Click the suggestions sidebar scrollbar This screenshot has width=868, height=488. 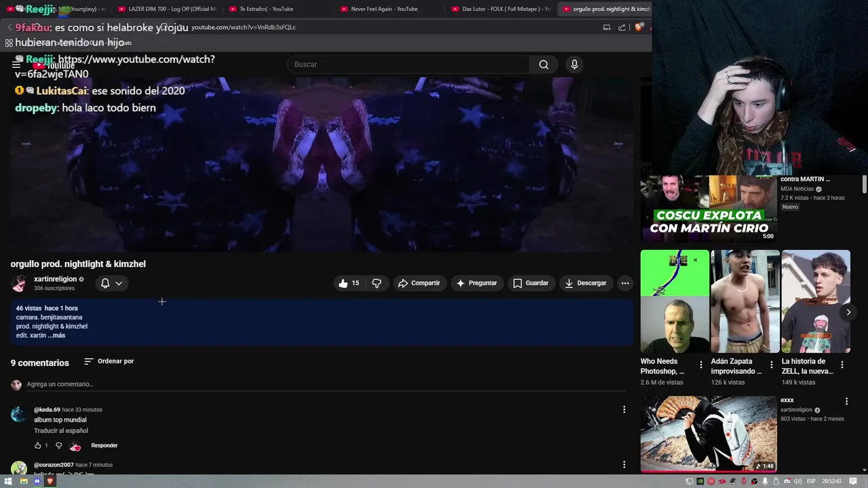click(x=865, y=184)
